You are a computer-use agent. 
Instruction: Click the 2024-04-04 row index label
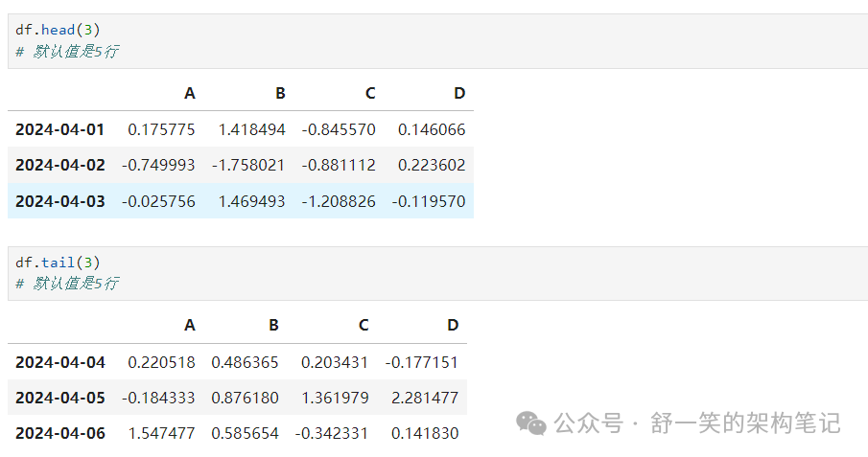(60, 362)
